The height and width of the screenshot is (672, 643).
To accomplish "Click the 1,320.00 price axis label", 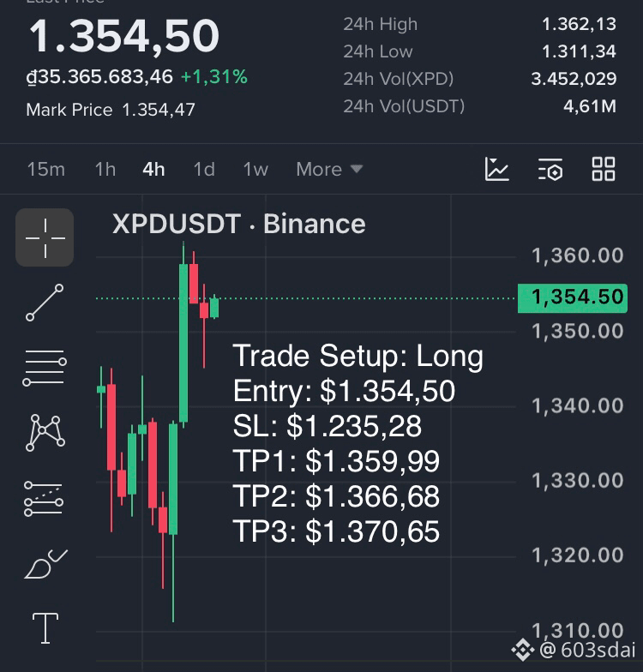I will [x=577, y=555].
